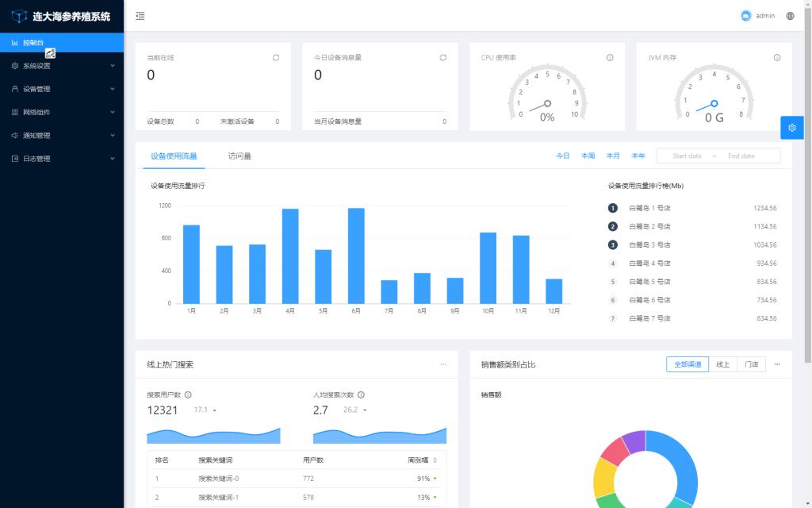Select the 全部渠道 channel option
Image resolution: width=812 pixels, height=508 pixels.
pyautogui.click(x=688, y=364)
